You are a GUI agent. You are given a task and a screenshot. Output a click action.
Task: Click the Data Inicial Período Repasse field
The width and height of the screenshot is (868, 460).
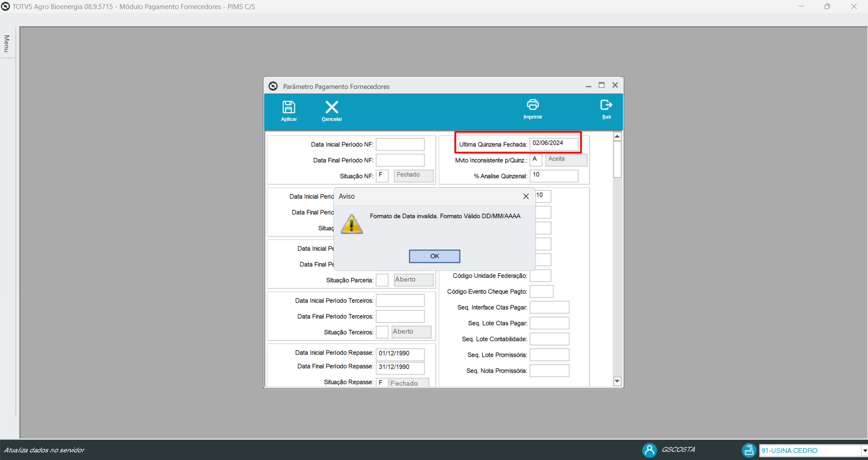point(400,354)
